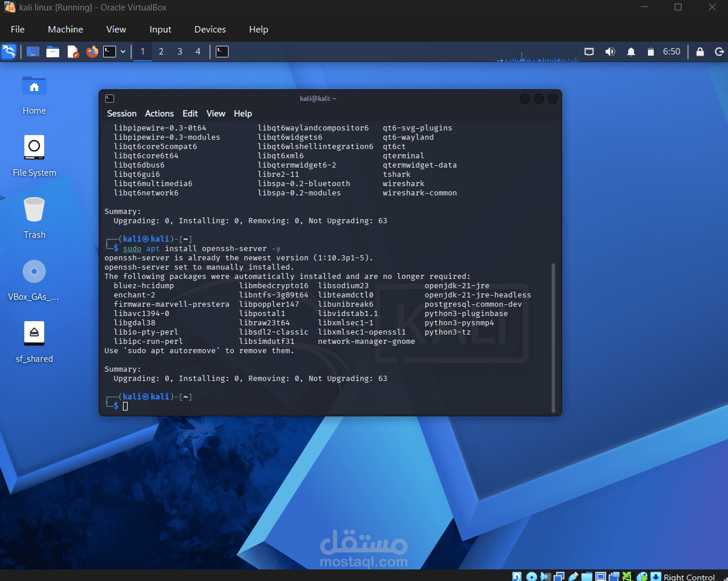The image size is (728, 581).
Task: Open the terminal Actions menu
Action: (x=160, y=114)
